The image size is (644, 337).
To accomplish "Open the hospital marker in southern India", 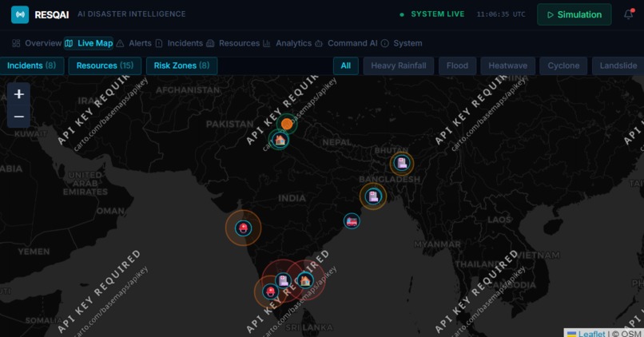I will tap(283, 281).
